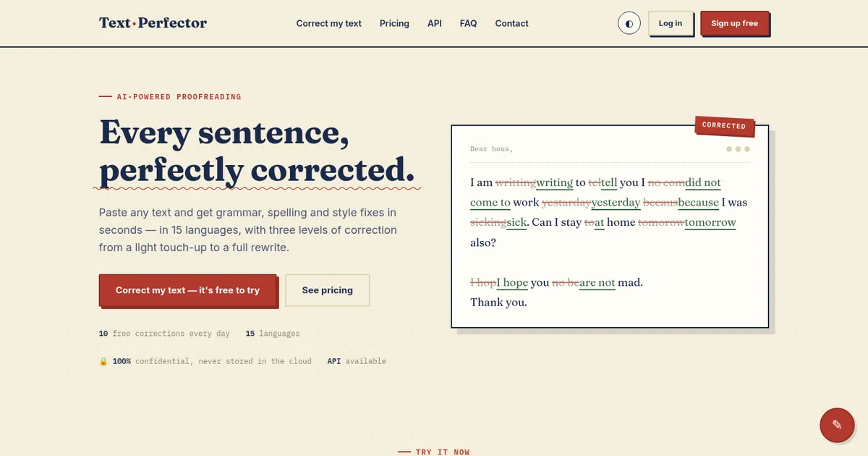Image resolution: width=868 pixels, height=456 pixels.
Task: Open the Correct my text menu item
Action: tap(328, 23)
